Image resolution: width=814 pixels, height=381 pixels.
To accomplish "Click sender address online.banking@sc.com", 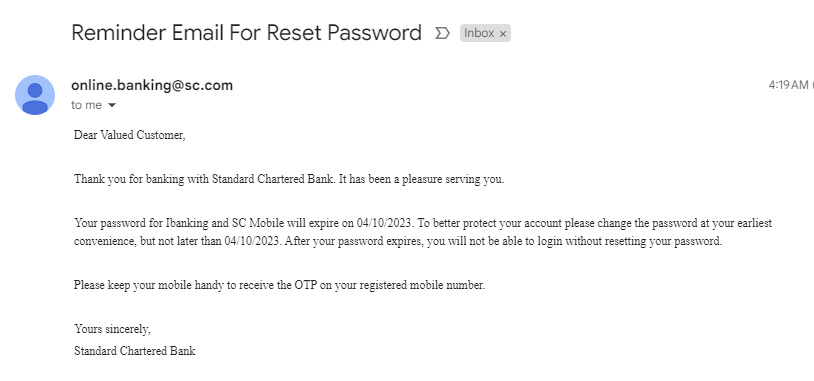I will coord(152,85).
